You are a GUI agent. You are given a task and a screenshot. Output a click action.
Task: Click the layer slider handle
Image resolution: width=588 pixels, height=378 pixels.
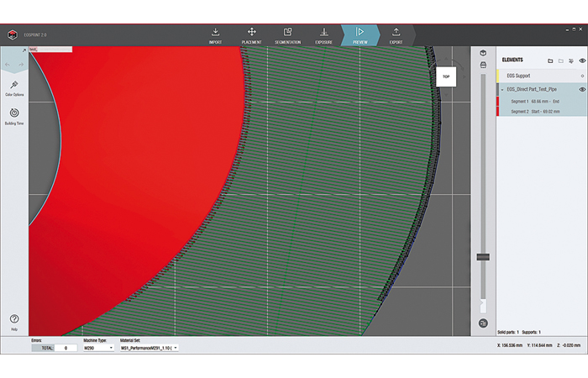coord(483,257)
